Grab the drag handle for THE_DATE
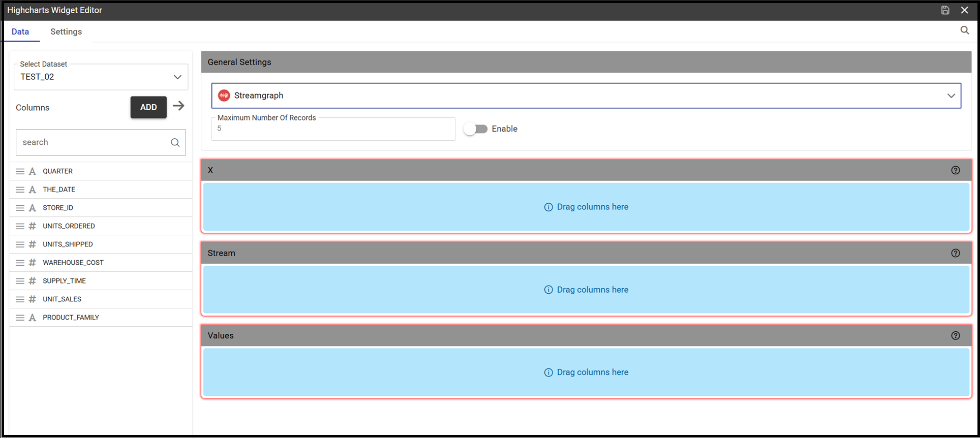980x438 pixels. [x=20, y=190]
